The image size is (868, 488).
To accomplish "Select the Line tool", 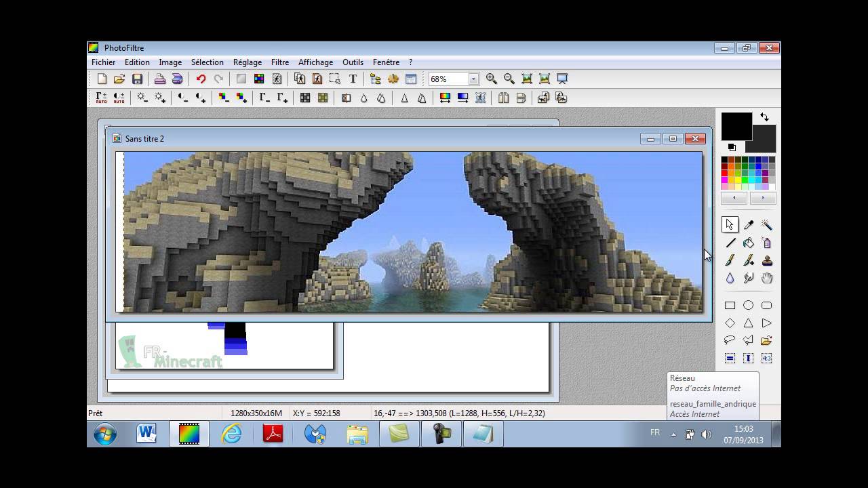I will (730, 243).
